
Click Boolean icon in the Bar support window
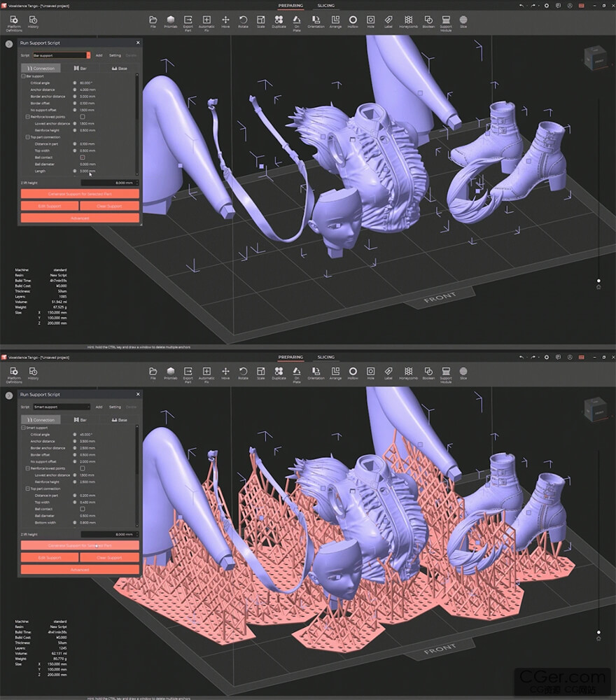pos(428,22)
